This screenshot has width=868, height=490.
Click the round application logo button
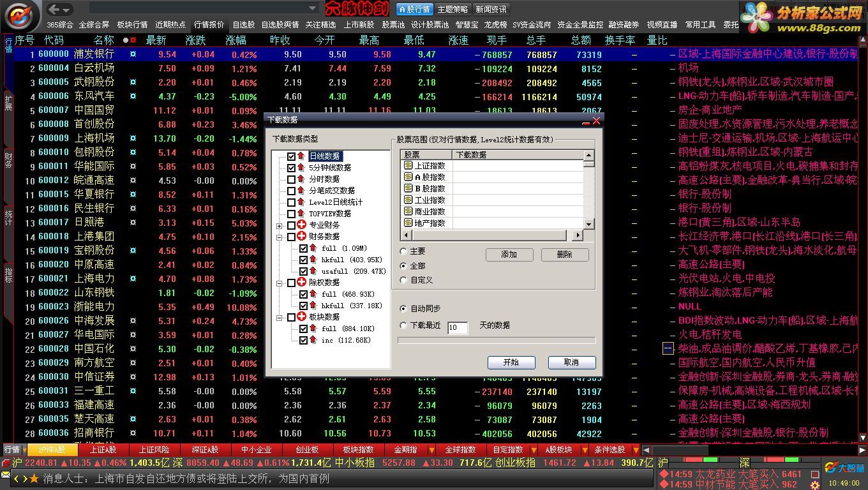point(22,15)
